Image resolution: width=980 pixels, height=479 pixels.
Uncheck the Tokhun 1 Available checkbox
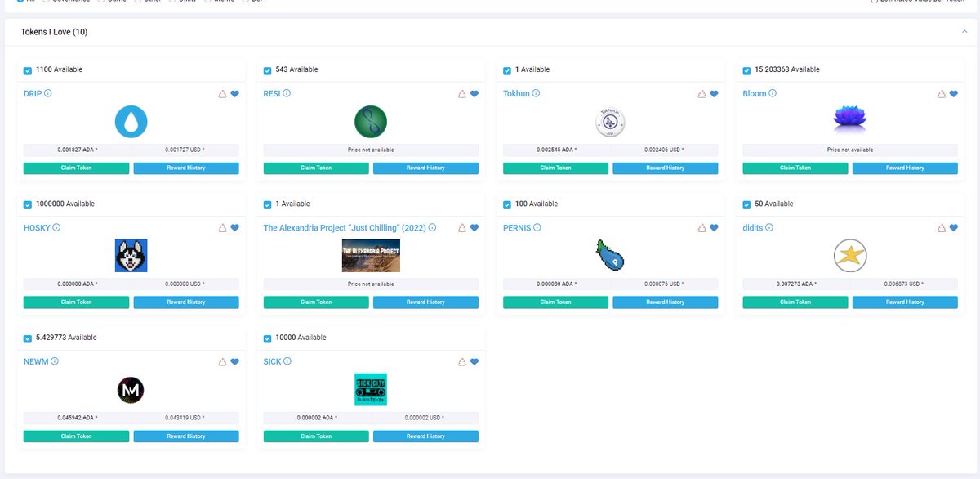point(507,70)
